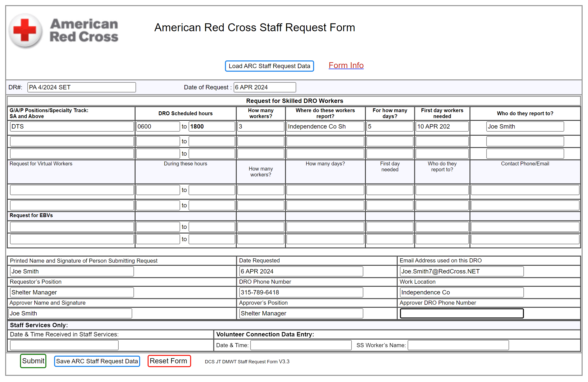Click the First day needed field 10 APR
The image size is (588, 382).
point(442,126)
